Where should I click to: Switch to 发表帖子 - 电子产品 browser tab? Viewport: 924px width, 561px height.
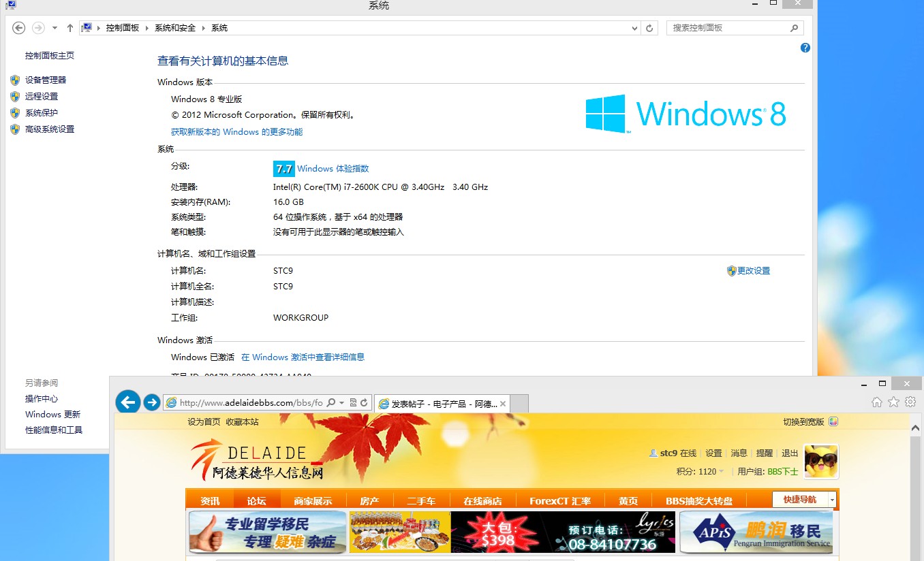click(442, 404)
